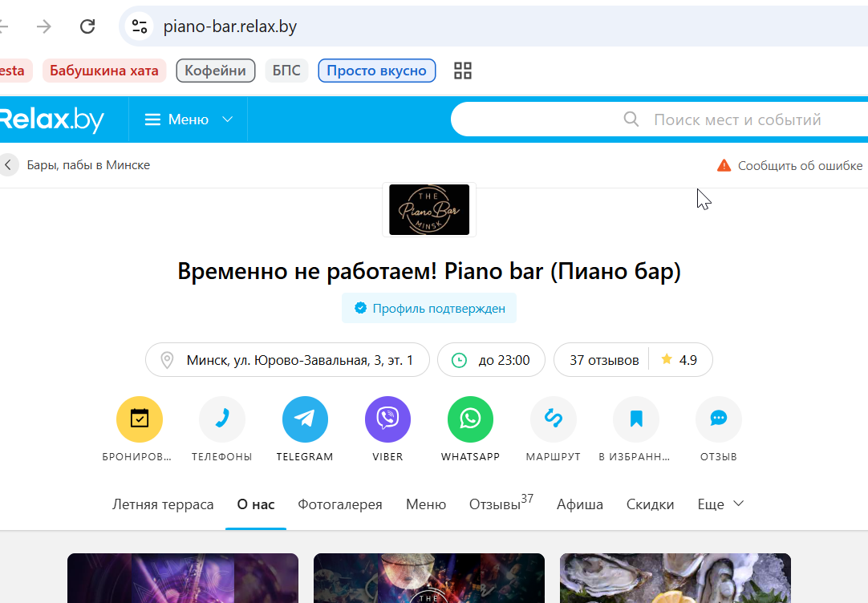This screenshot has height=603, width=868.
Task: Switch to Летняя терраса tab
Action: [163, 504]
